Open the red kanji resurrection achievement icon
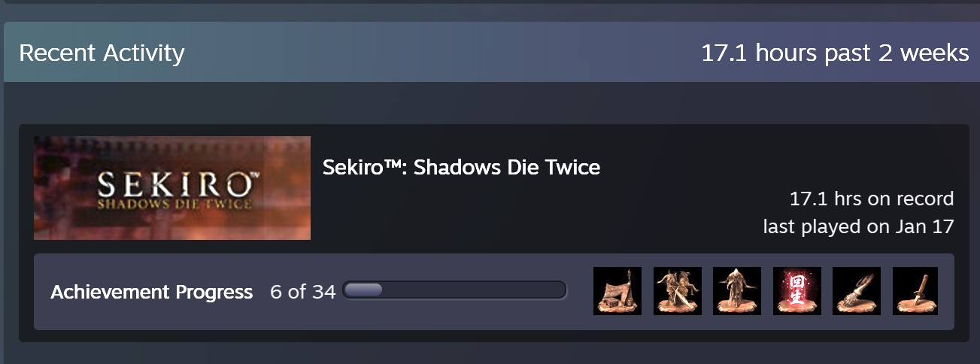 [x=797, y=291]
